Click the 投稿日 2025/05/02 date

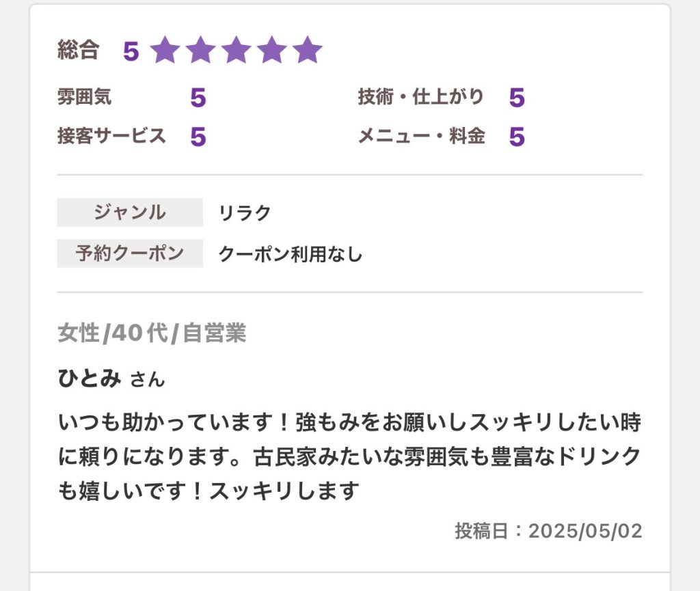point(548,531)
